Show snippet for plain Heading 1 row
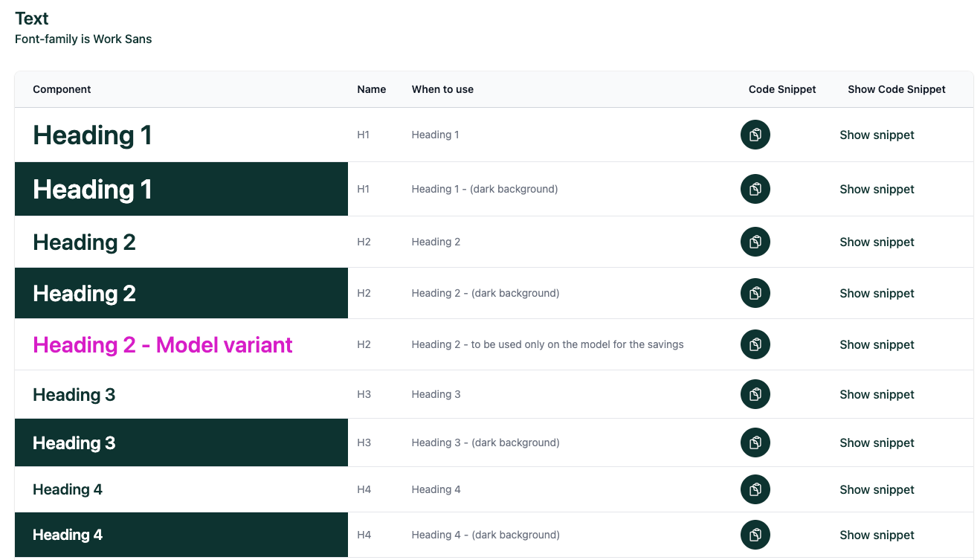This screenshot has height=560, width=980. tap(877, 135)
